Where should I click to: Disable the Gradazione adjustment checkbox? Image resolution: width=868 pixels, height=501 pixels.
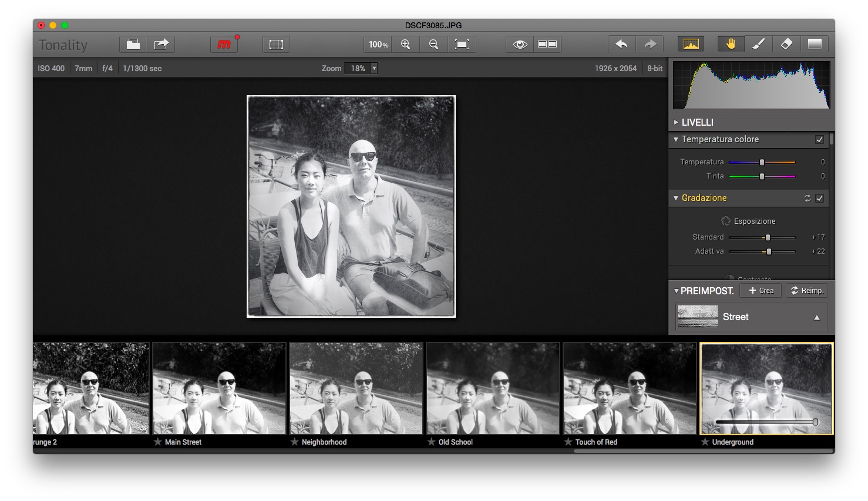point(819,199)
